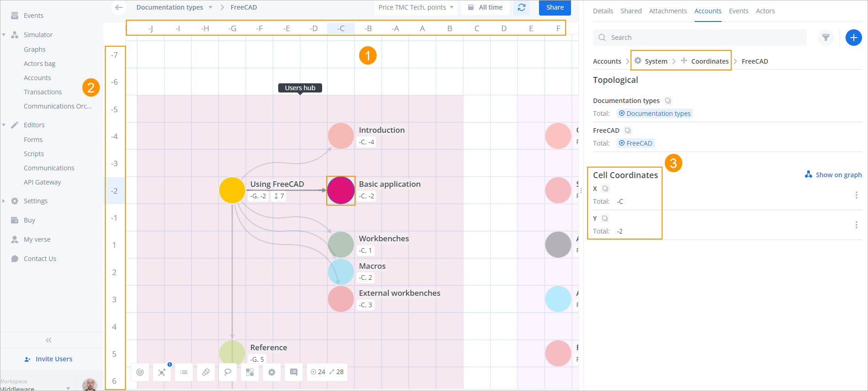868x391 pixels.
Task: Select the Introduction node circle
Action: point(341,136)
